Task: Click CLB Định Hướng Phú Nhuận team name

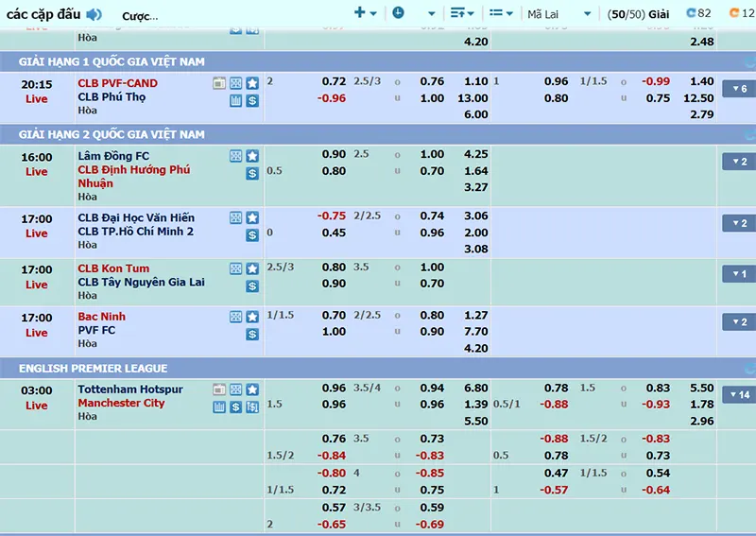Action: [134, 177]
